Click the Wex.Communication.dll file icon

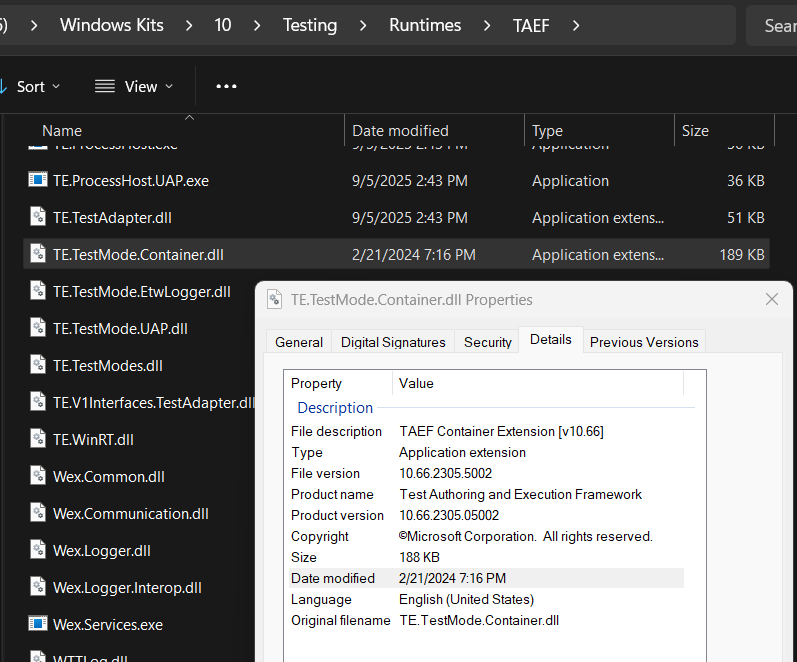[38, 513]
